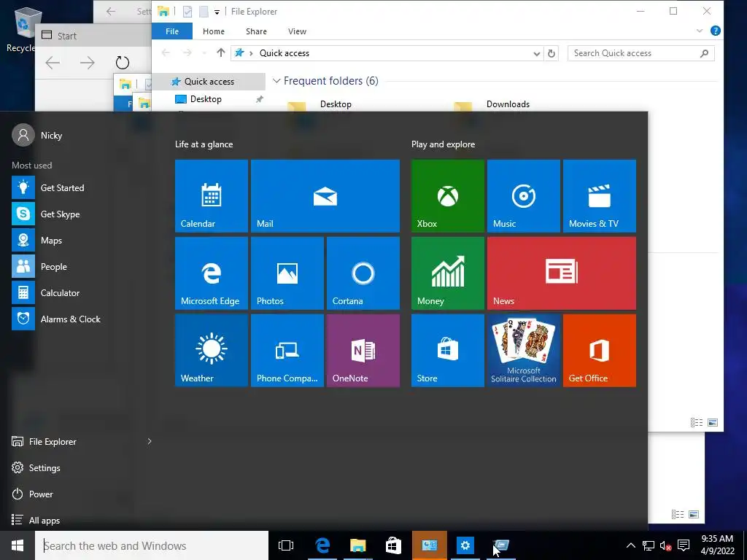Open the Music tile
The width and height of the screenshot is (747, 560).
(524, 195)
